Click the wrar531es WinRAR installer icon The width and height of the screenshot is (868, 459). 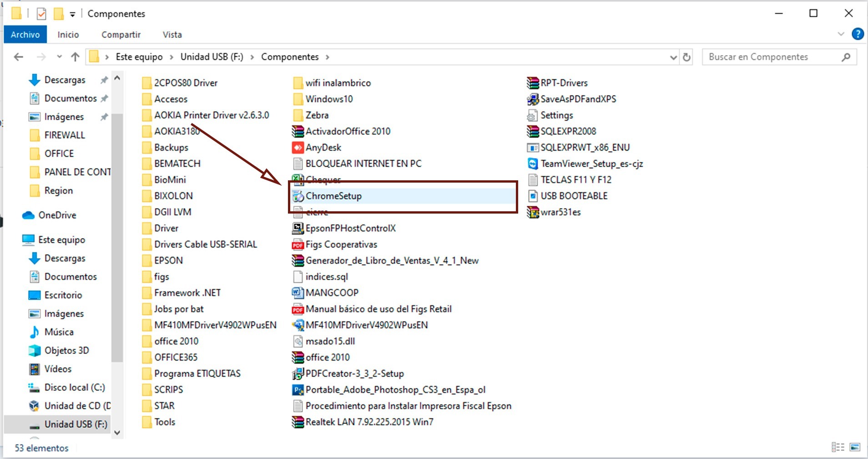[x=532, y=212]
